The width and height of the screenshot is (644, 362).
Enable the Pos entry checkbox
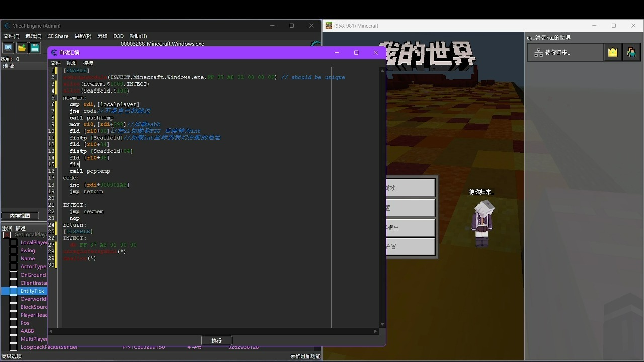(14, 323)
